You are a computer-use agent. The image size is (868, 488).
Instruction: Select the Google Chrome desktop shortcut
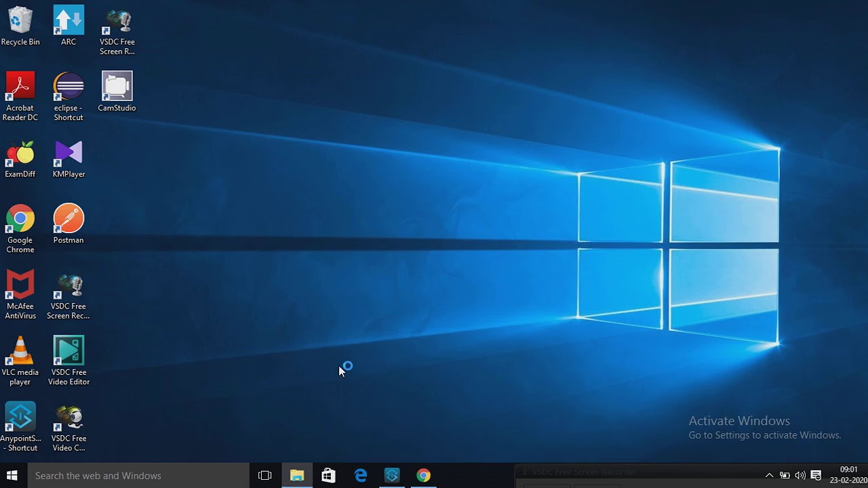[x=20, y=229]
